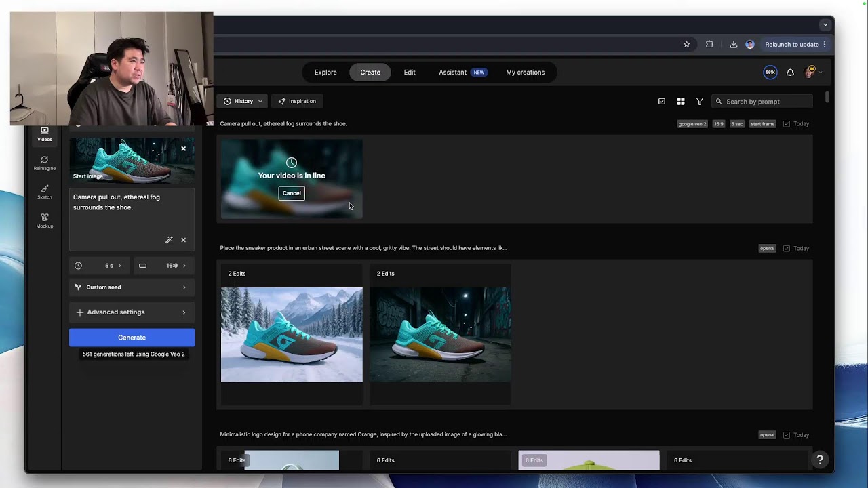
Task: Switch to grid view layout
Action: click(x=681, y=102)
